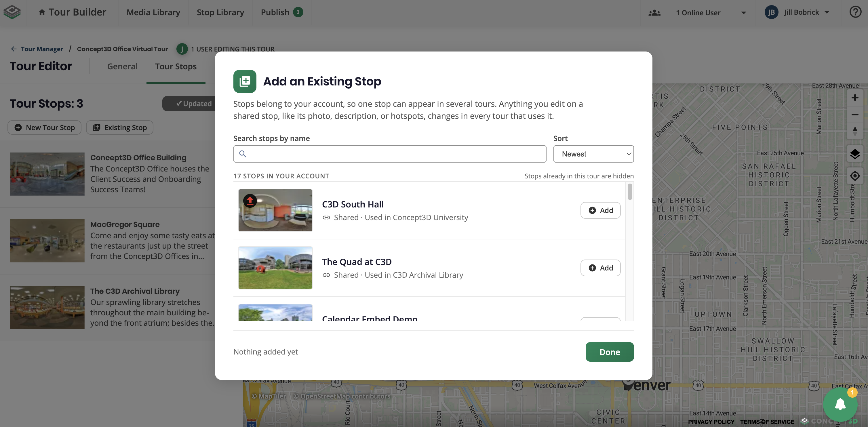Click the notification bell icon
The image size is (868, 427).
coord(840,404)
